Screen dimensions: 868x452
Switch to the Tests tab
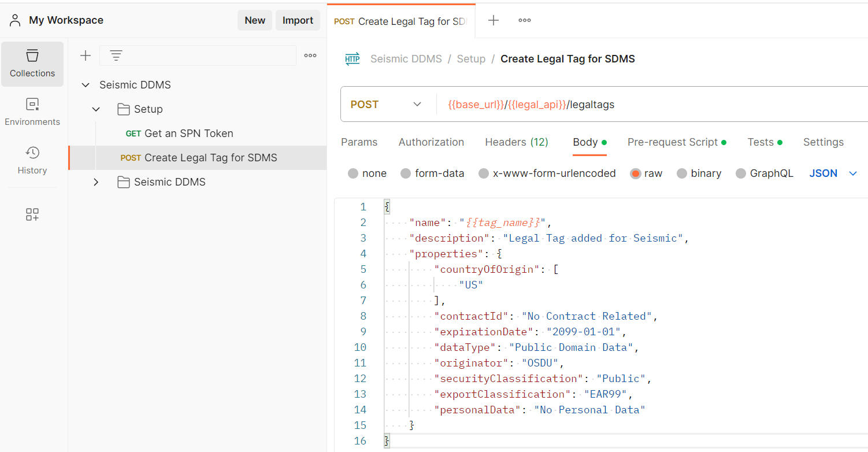pyautogui.click(x=765, y=142)
